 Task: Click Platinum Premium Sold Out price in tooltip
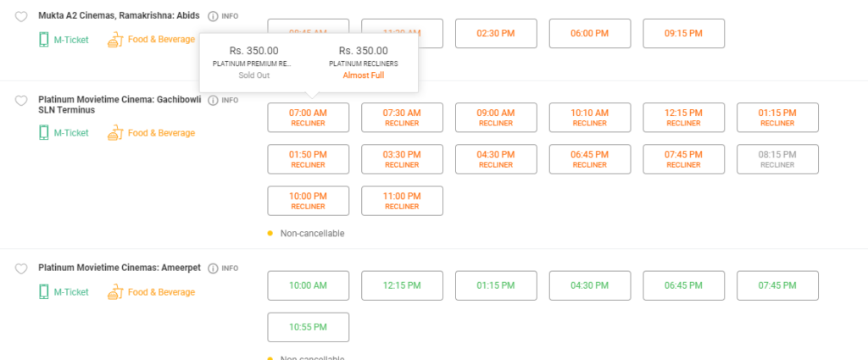click(254, 63)
